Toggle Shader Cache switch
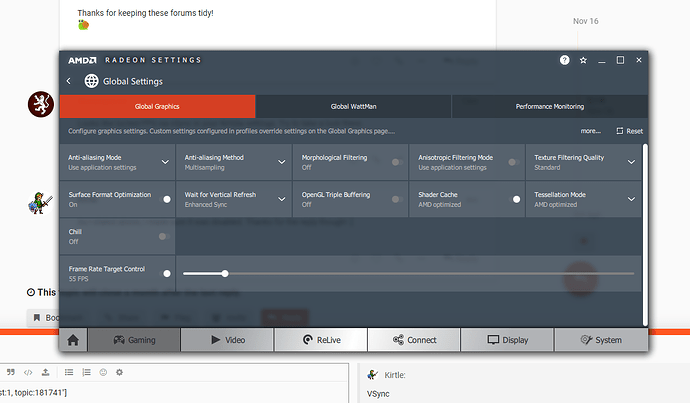 pos(514,199)
